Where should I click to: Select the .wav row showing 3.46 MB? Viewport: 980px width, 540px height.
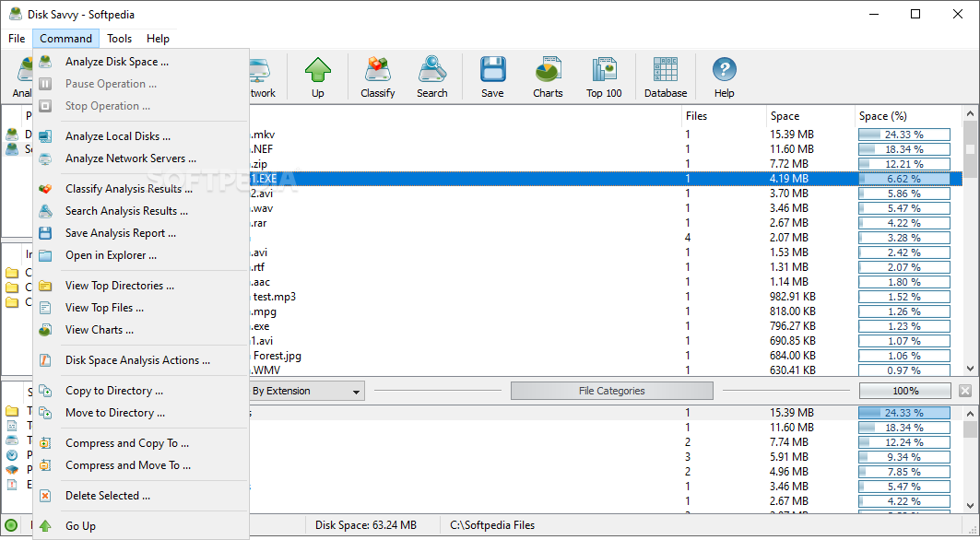click(605, 208)
